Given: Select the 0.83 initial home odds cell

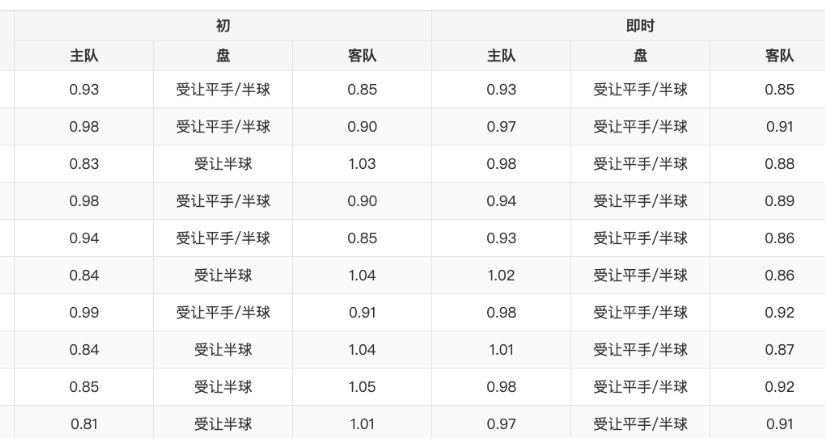Looking at the screenshot, I should point(84,164).
